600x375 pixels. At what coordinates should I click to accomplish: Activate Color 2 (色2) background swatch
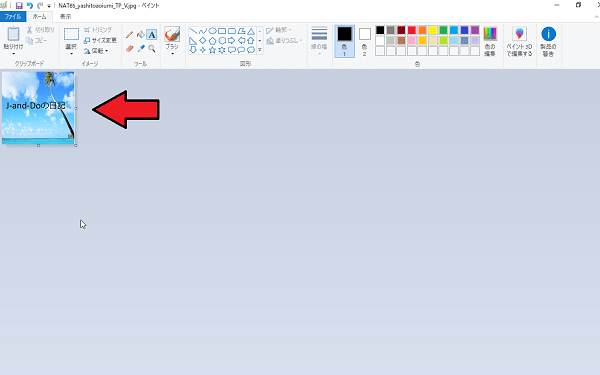tap(365, 41)
